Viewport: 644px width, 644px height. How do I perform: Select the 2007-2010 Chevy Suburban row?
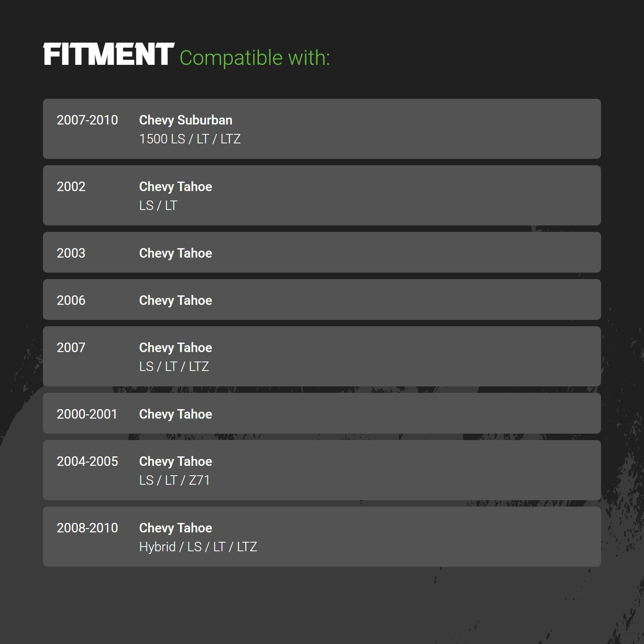322,129
